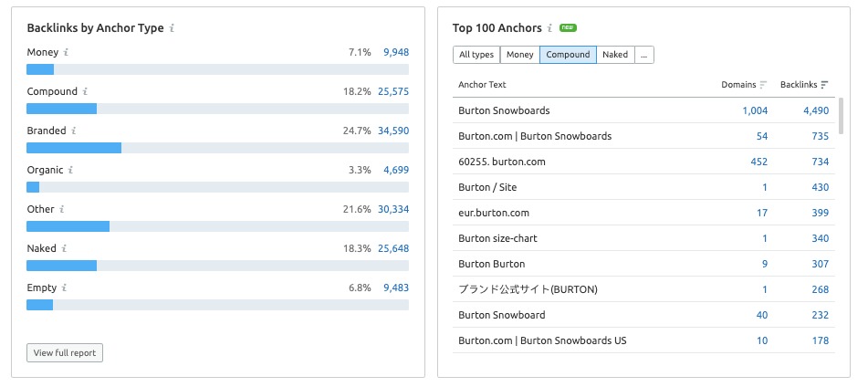The height and width of the screenshot is (387, 868).
Task: Sort by Backlinks column sort icon
Action: coord(825,85)
